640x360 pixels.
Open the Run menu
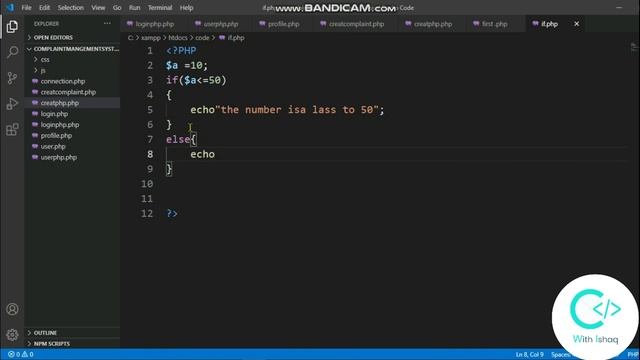pos(134,8)
